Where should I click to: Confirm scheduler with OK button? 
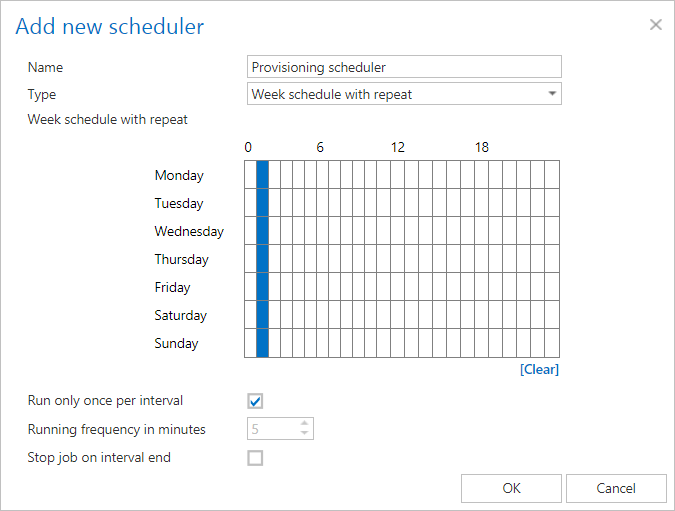point(511,488)
